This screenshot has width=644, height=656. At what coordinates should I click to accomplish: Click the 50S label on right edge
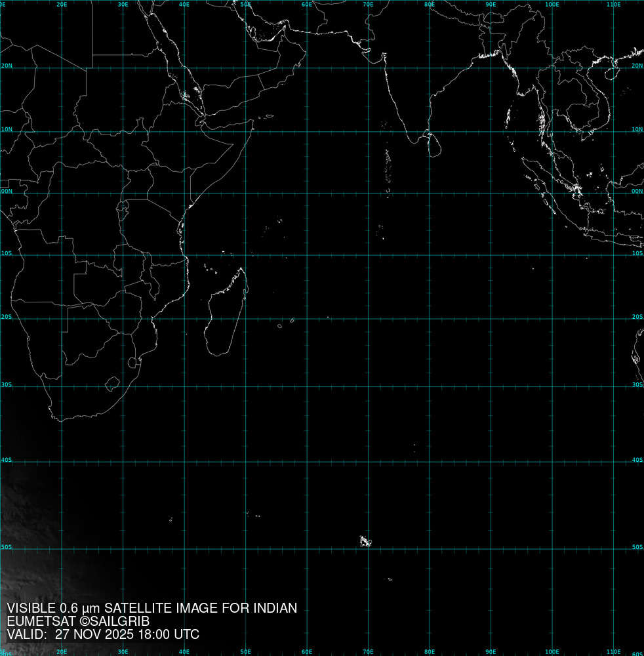[x=637, y=546]
